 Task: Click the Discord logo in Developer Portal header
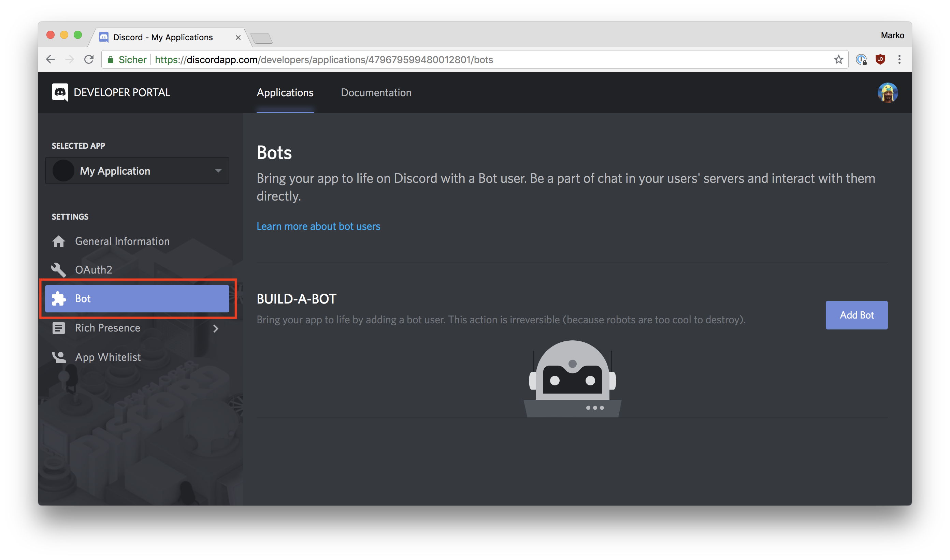[x=60, y=92]
